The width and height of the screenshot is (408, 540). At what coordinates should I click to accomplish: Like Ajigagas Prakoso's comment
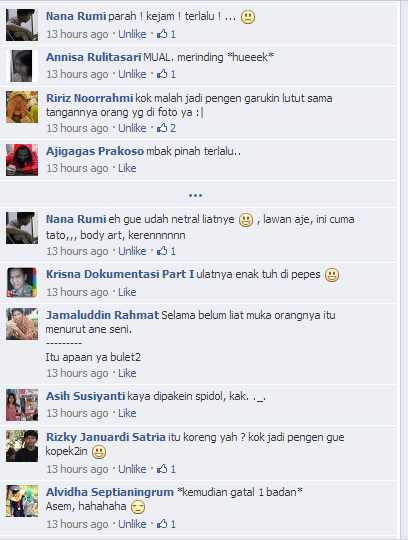[x=127, y=168]
